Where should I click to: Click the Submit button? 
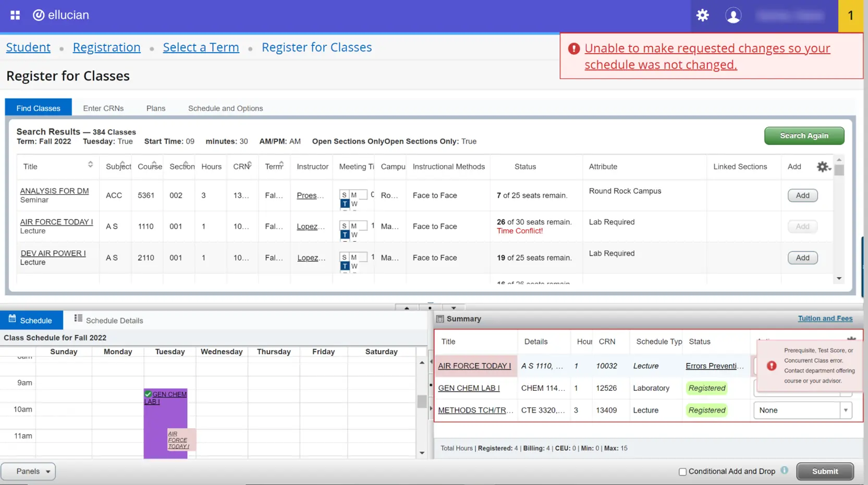click(825, 471)
